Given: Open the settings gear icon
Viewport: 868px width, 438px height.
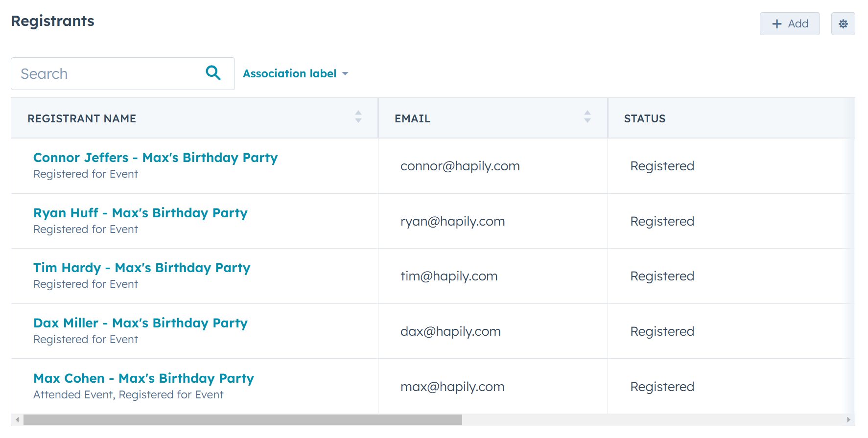Looking at the screenshot, I should pyautogui.click(x=843, y=24).
